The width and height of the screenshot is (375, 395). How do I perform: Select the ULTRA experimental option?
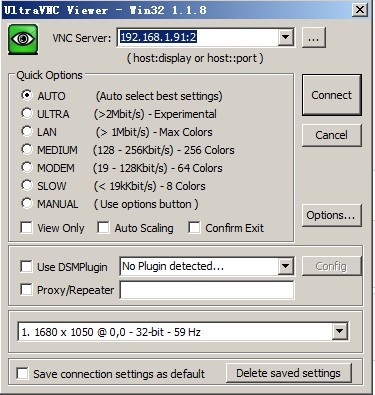pyautogui.click(x=27, y=113)
